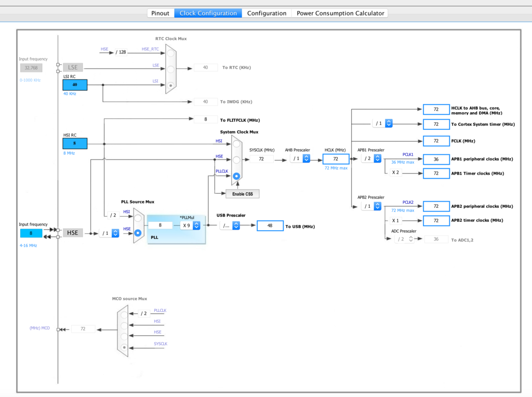Image resolution: width=532 pixels, height=397 pixels.
Task: Click the LSE oscillator block
Action: pos(73,67)
